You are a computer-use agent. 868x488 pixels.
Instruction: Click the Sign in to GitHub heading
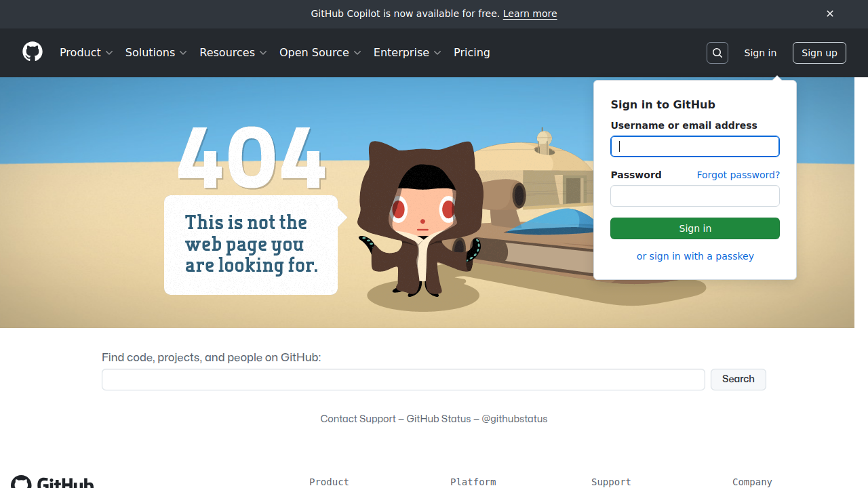click(663, 104)
